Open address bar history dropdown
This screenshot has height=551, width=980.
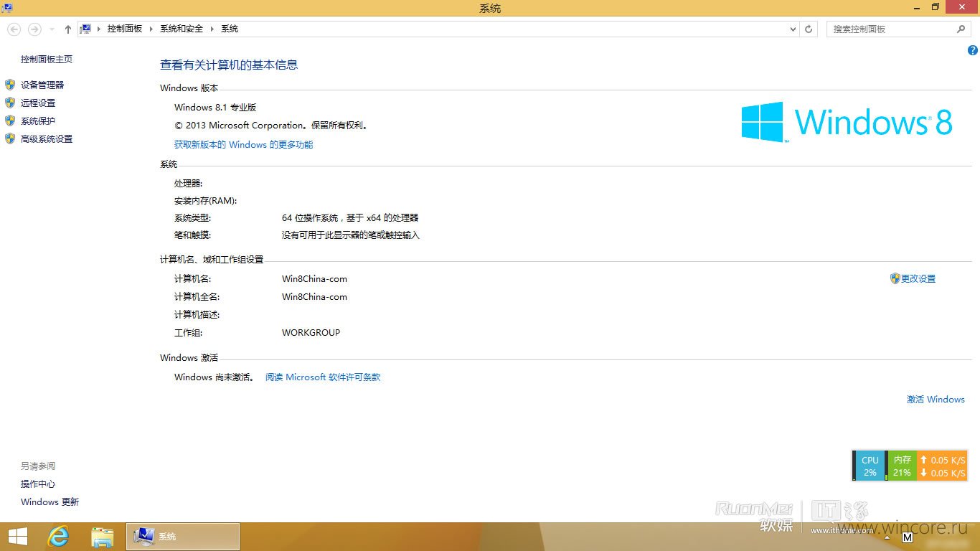click(793, 29)
